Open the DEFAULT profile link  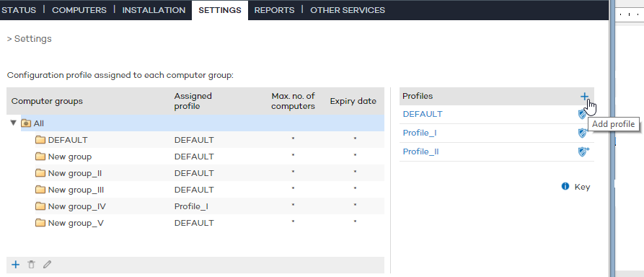(x=423, y=114)
